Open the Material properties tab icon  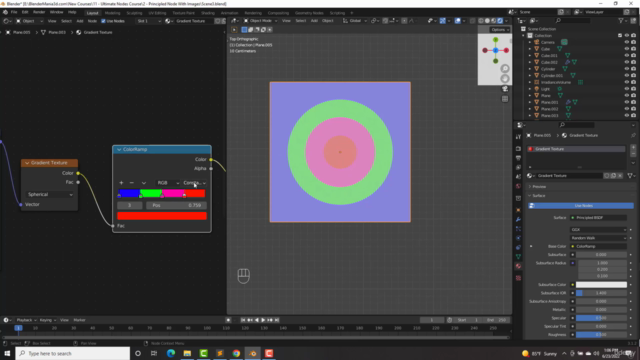(518, 266)
